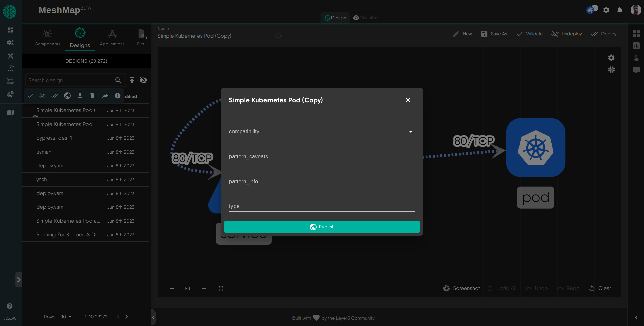This screenshot has width=644, height=326.
Task: Click the Deploy button
Action: coord(604,34)
